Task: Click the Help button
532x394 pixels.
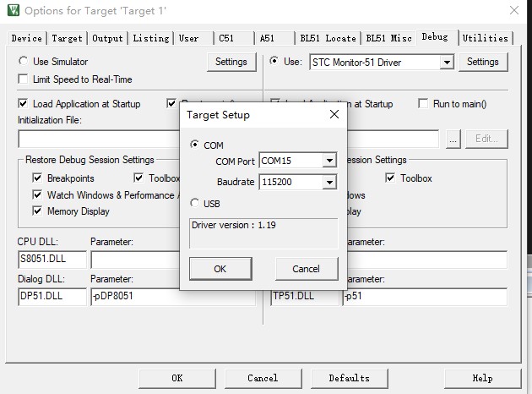Action: (483, 379)
